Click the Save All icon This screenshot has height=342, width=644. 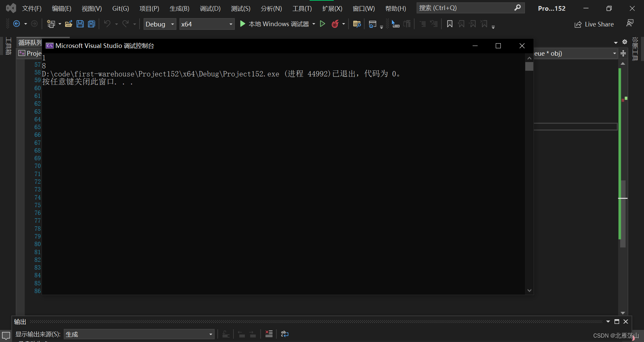(92, 24)
